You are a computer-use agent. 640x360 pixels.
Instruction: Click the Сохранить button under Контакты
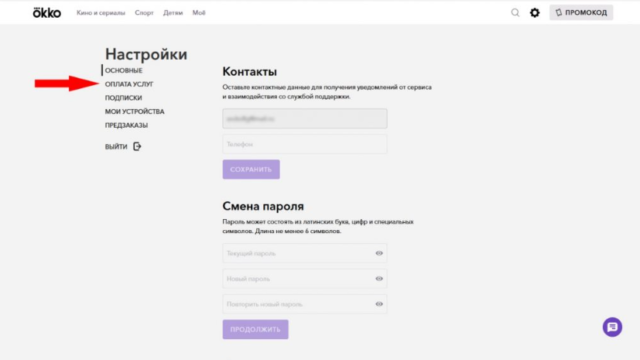(x=251, y=169)
